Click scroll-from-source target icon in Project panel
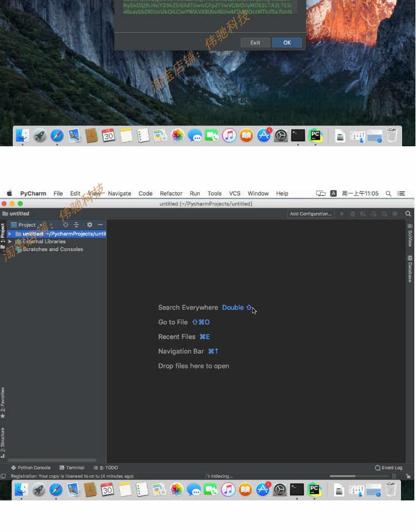 tap(65, 224)
